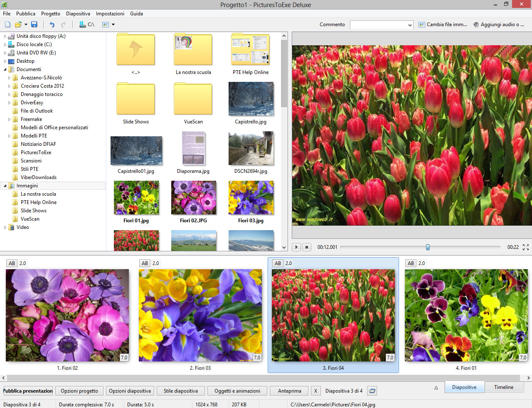Screen dimensions: 532x408
Task: Click the save project floppy icon
Action: (34, 25)
